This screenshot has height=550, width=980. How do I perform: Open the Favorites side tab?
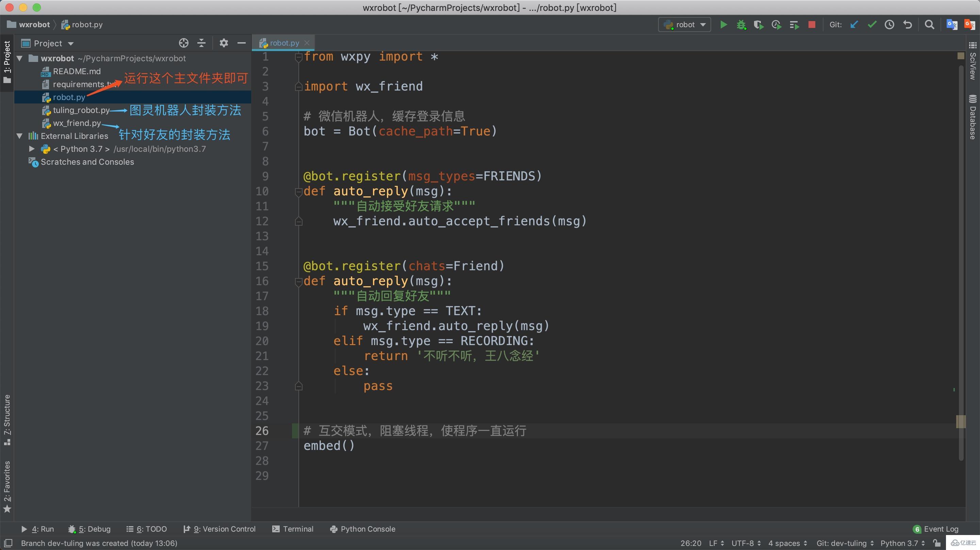pyautogui.click(x=7, y=486)
